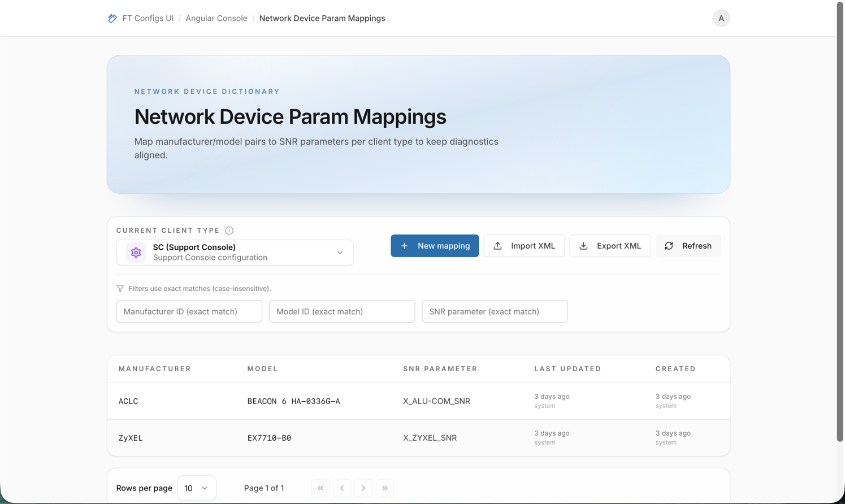Open the Rows per page dropdown
This screenshot has height=504, width=845.
[x=196, y=488]
